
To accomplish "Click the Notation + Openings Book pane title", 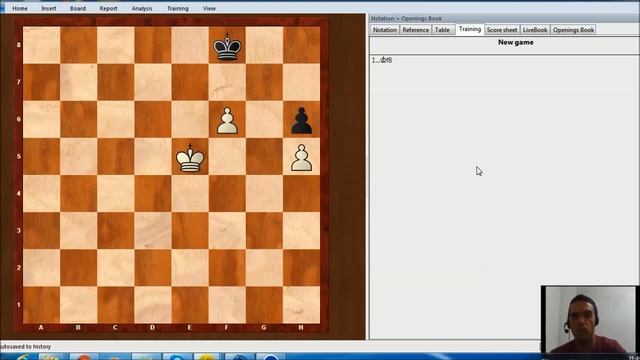I will coord(406,18).
